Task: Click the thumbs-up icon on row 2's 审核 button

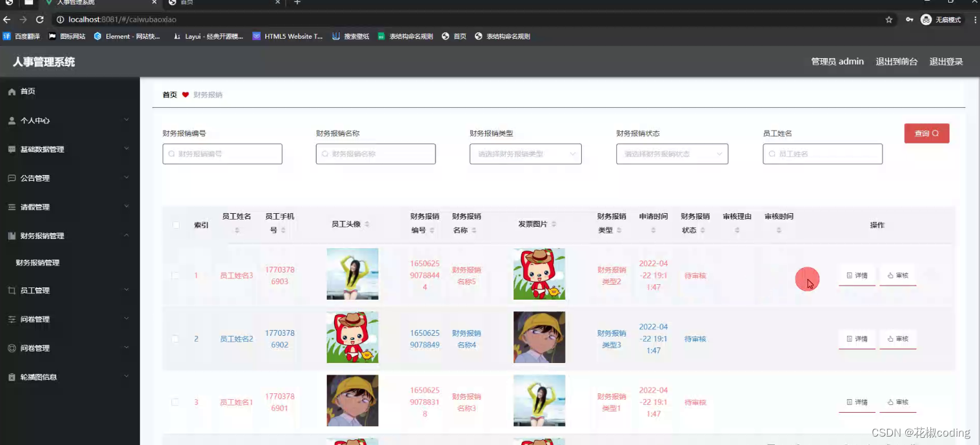Action: [890, 338]
